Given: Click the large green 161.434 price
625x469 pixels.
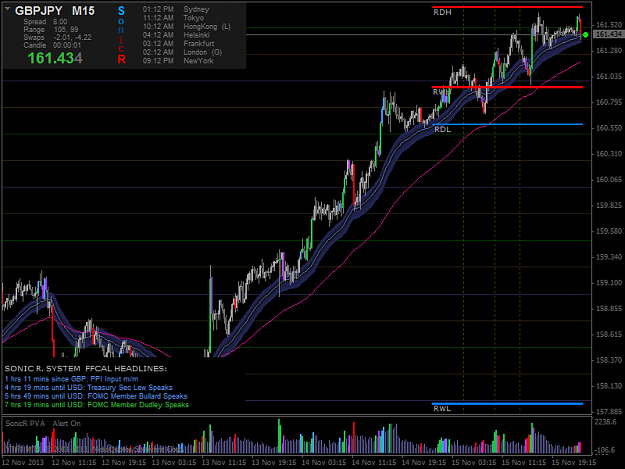Looking at the screenshot, I should coord(55,59).
